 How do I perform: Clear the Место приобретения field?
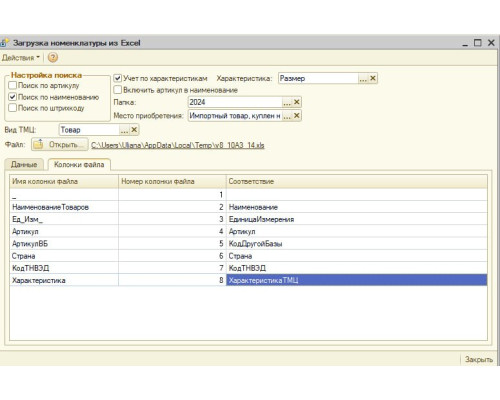297,116
